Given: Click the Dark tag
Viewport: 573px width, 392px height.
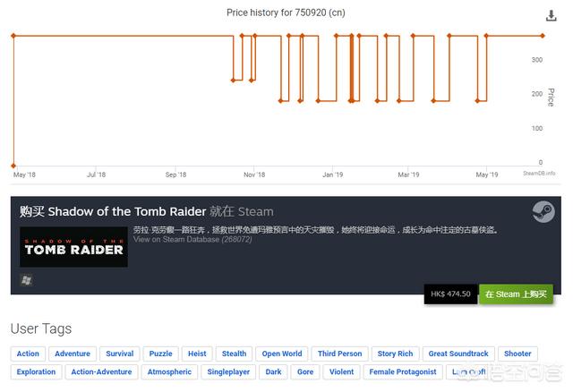Looking at the screenshot, I should (x=273, y=372).
